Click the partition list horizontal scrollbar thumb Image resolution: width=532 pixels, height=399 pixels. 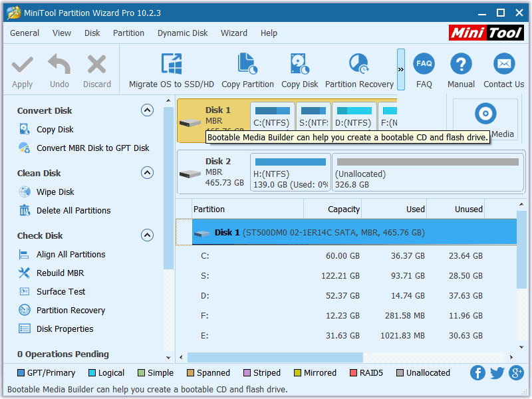(275, 357)
